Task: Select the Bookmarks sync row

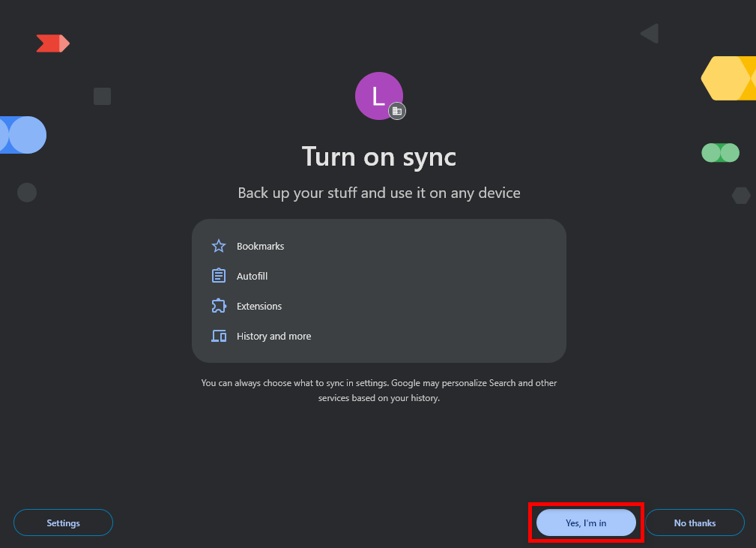Action: pyautogui.click(x=260, y=246)
